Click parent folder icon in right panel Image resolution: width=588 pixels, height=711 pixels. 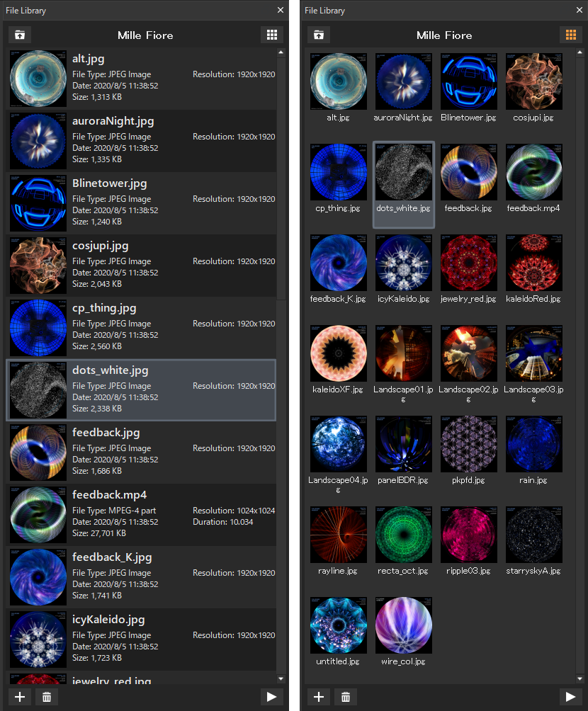[319, 35]
